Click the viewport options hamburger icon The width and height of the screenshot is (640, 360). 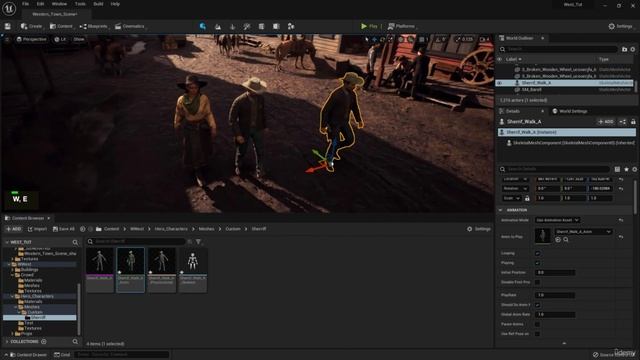pos(7,39)
